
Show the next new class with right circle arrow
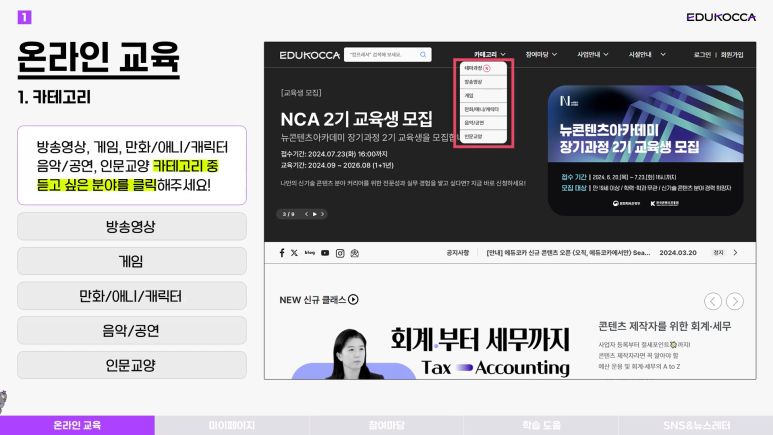tap(735, 301)
